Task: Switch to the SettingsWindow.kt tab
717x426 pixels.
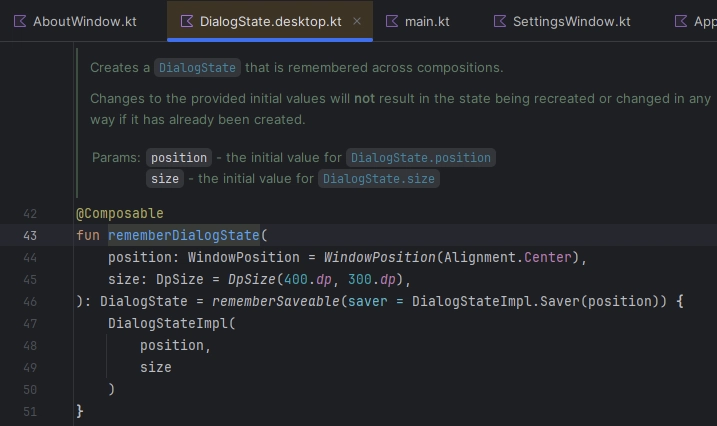Action: [x=562, y=21]
